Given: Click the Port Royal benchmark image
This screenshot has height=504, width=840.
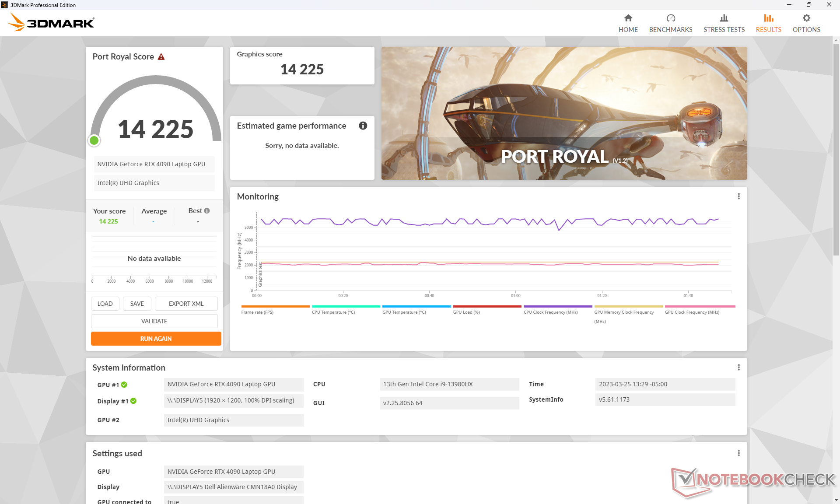Looking at the screenshot, I should point(563,113).
